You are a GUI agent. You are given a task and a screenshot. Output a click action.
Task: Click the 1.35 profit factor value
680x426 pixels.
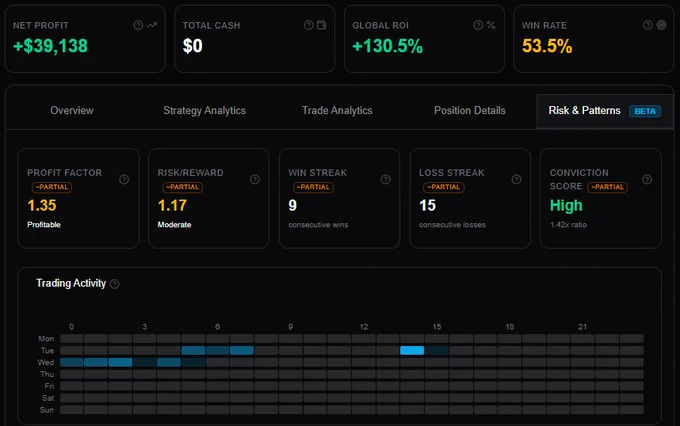[42, 205]
